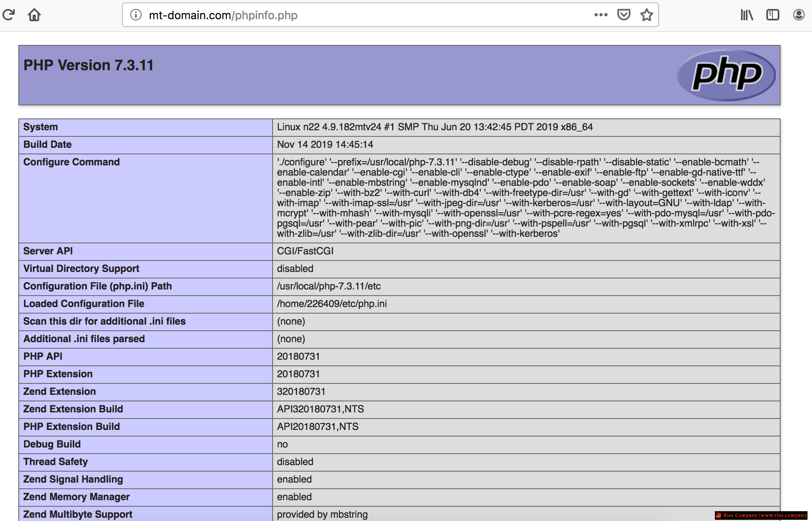Toggle the sidebar view icon
The width and height of the screenshot is (812, 521).
(x=773, y=15)
